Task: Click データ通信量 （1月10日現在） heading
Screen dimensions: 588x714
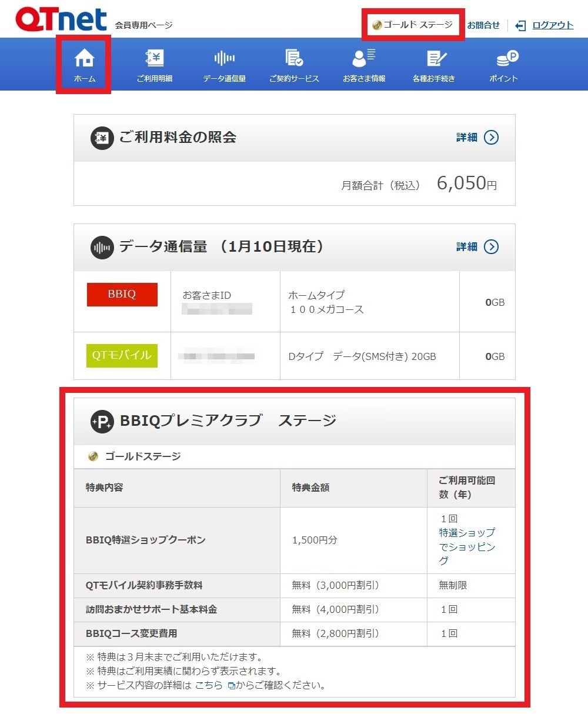Action: [x=222, y=247]
